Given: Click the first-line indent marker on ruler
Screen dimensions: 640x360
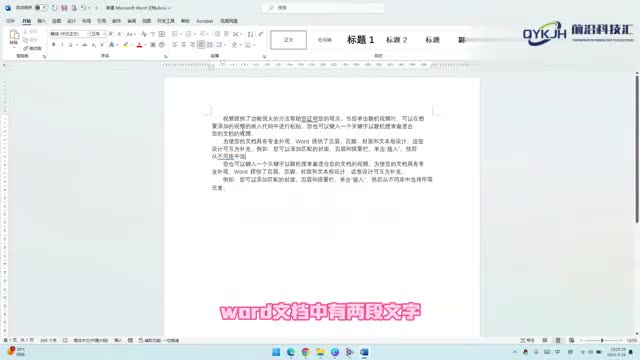Looking at the screenshot, I should [x=222, y=62].
